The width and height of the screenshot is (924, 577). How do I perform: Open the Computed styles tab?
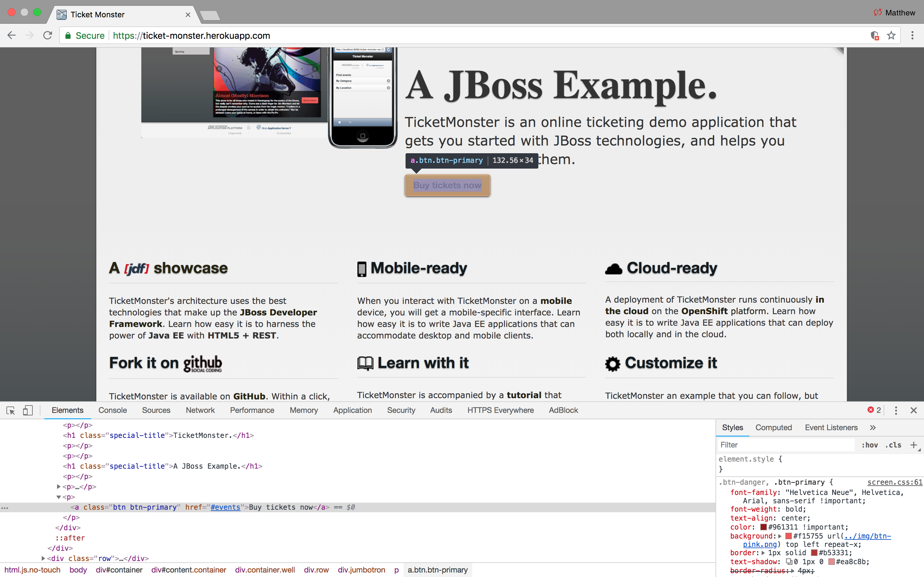pos(773,427)
